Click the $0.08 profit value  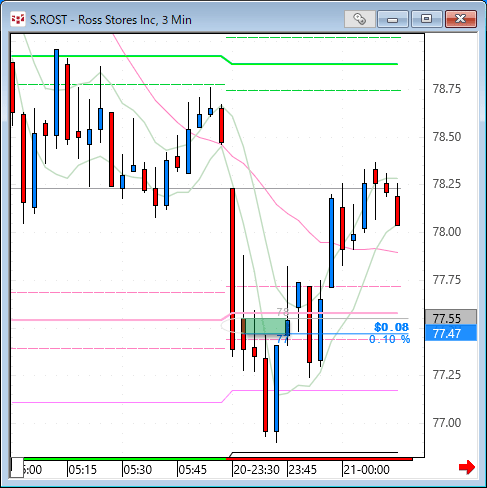pyautogui.click(x=391, y=327)
